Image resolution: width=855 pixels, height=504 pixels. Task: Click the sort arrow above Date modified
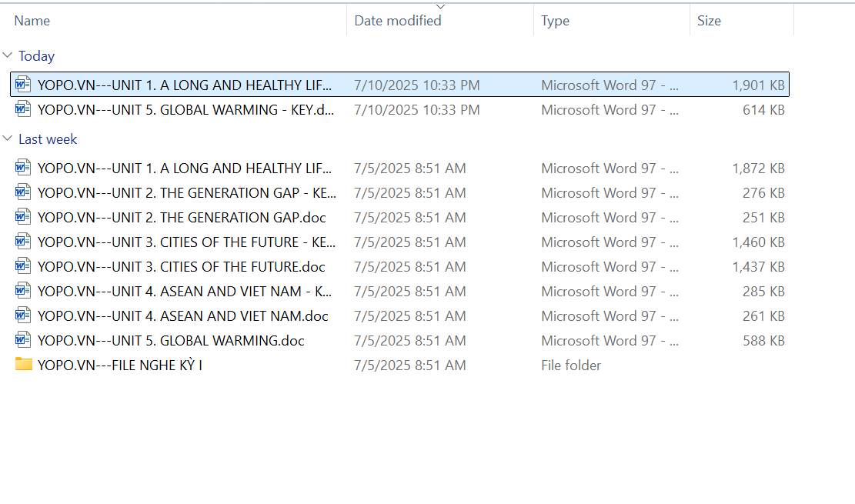tap(440, 6)
